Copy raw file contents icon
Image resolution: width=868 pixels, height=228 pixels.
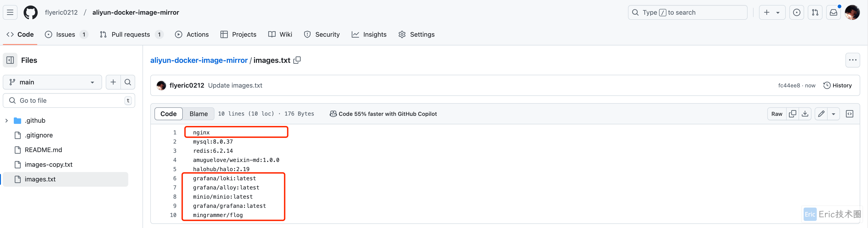[x=793, y=114]
